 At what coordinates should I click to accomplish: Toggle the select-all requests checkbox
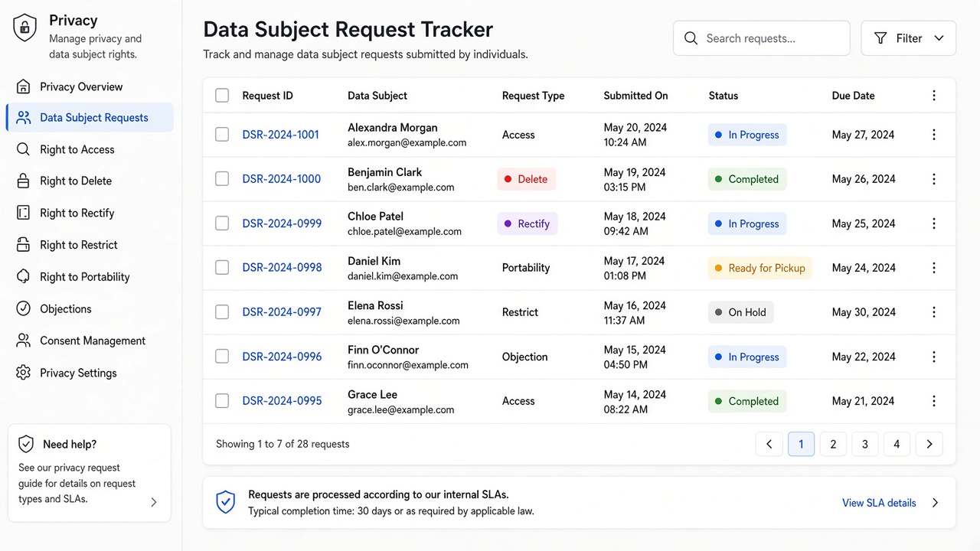click(222, 96)
